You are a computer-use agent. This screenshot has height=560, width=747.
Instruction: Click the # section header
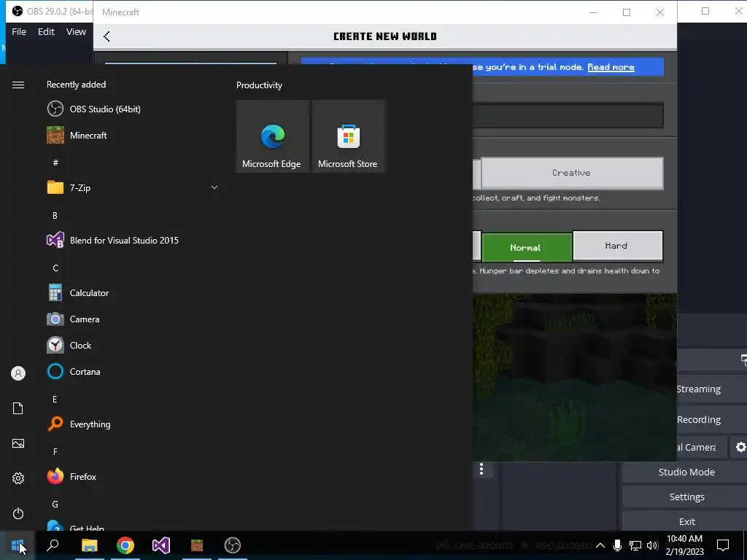(55, 163)
